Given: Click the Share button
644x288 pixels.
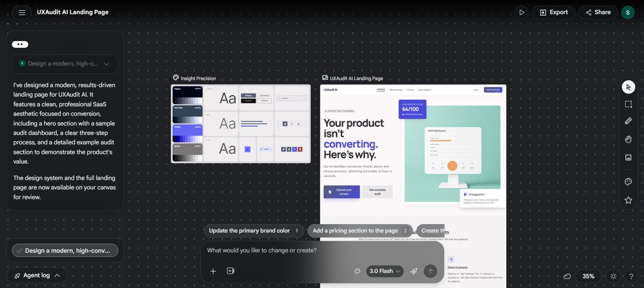Looking at the screenshot, I should (x=598, y=12).
